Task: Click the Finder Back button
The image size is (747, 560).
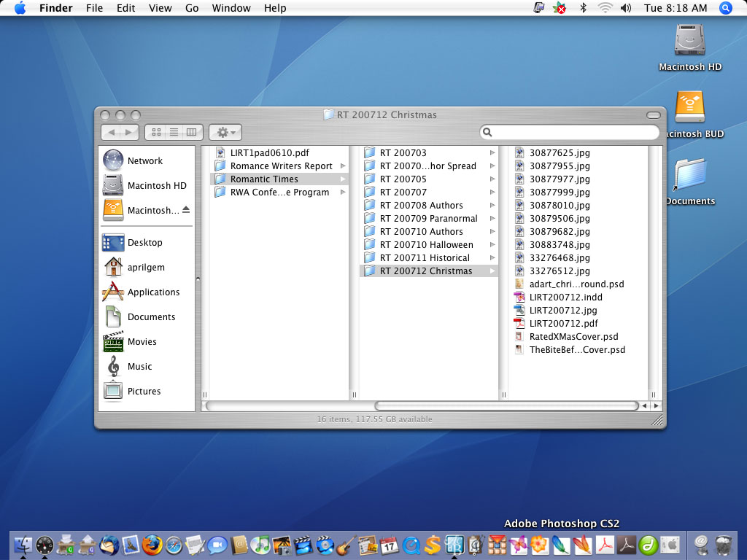Action: pos(111,132)
